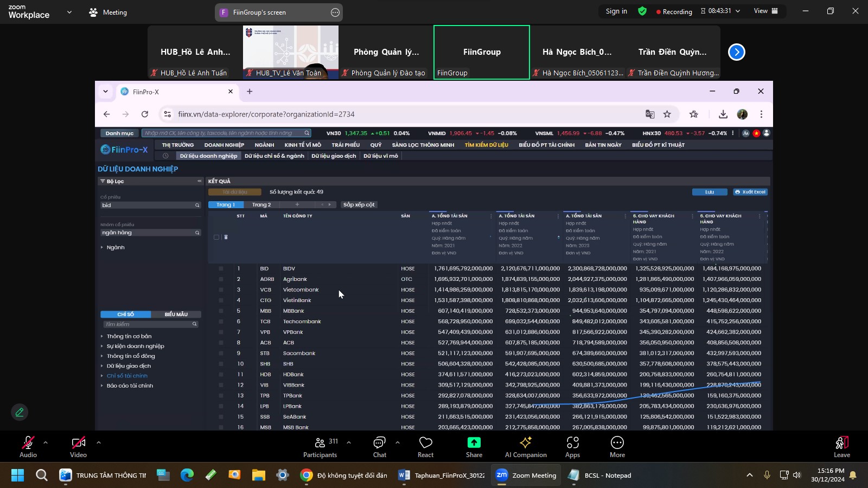Tick the checkbox for the Techcombank row
The height and width of the screenshot is (488, 868).
(x=221, y=322)
